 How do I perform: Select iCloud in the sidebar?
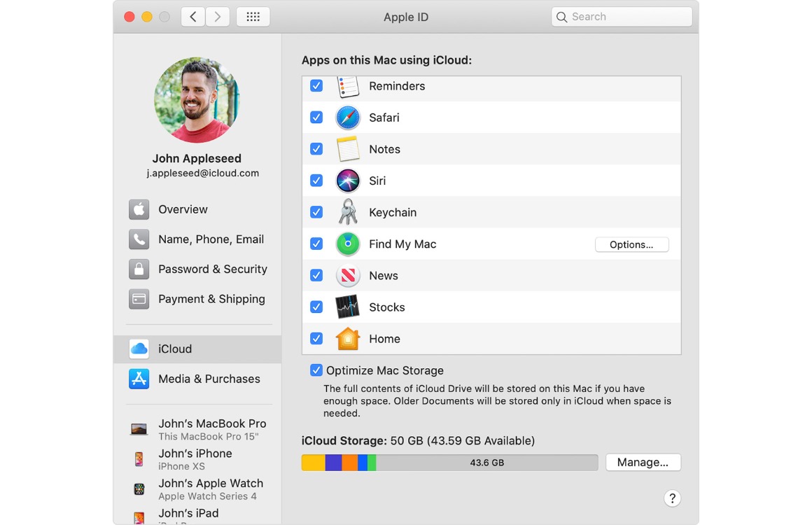coord(198,349)
